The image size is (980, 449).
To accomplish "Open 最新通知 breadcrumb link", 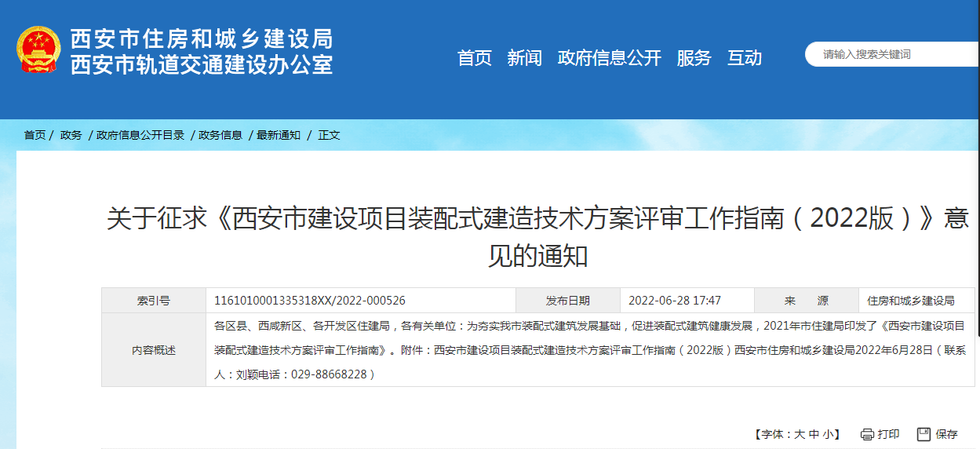I will 279,135.
